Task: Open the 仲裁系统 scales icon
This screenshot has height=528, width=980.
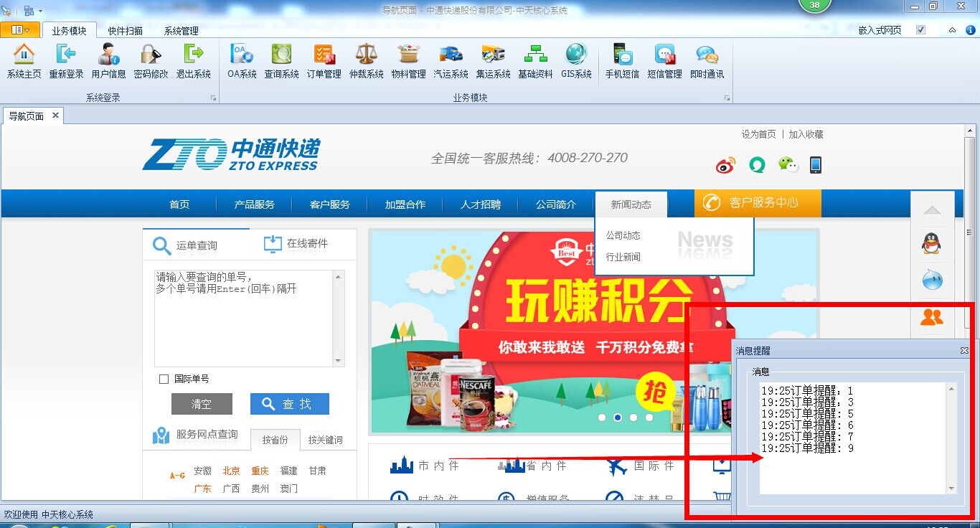Action: (x=366, y=61)
